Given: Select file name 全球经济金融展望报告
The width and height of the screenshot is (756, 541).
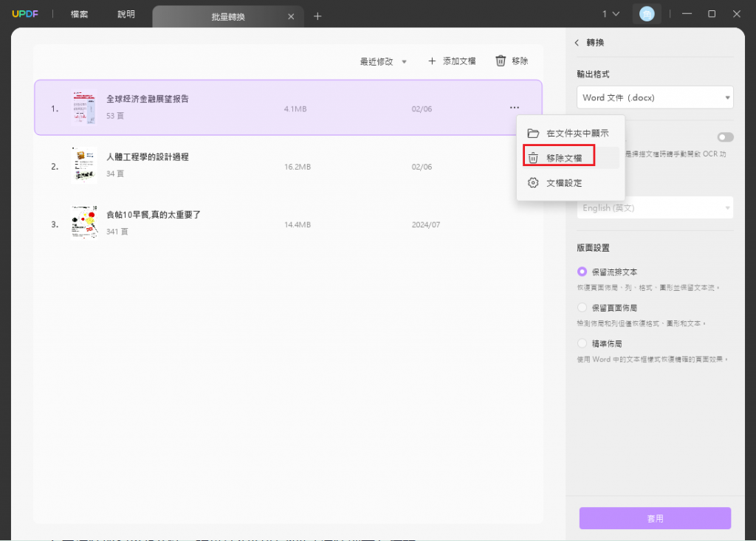Looking at the screenshot, I should [x=148, y=99].
